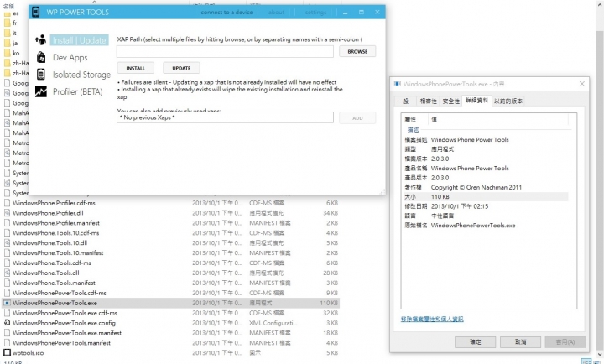Click the BROWSE button
This screenshot has height=364, width=604.
tap(357, 51)
